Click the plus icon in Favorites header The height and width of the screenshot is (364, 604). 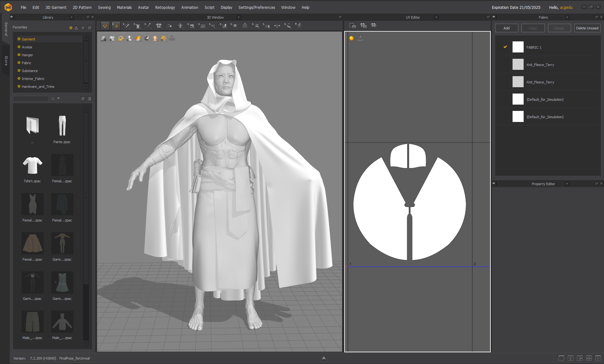pos(83,28)
